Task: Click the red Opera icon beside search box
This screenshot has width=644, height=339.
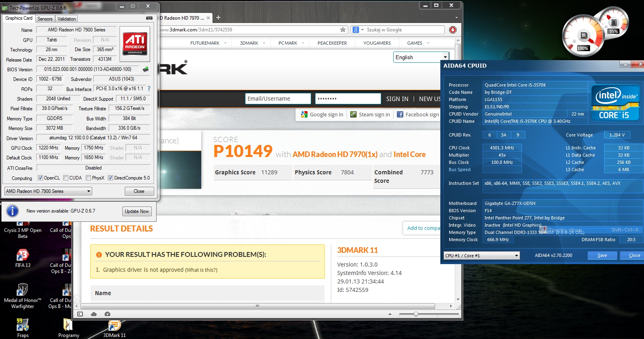Action: point(453,30)
